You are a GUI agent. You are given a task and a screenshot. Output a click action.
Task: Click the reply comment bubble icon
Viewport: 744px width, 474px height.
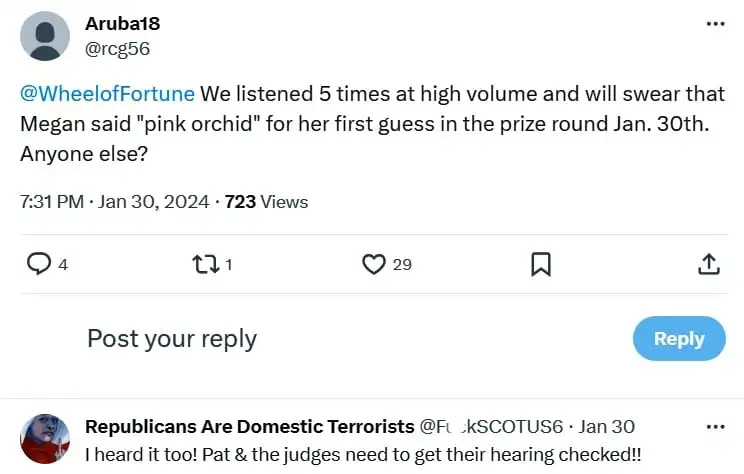[x=38, y=264]
